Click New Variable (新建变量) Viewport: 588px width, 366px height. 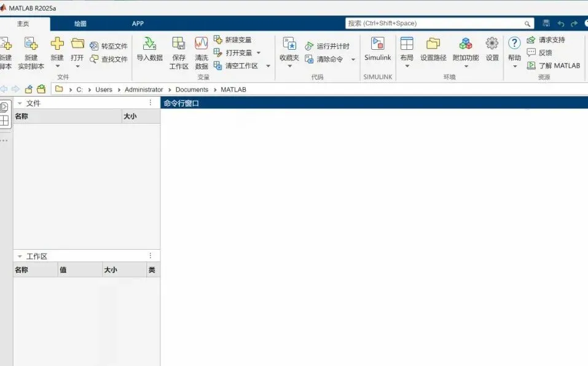coord(232,39)
